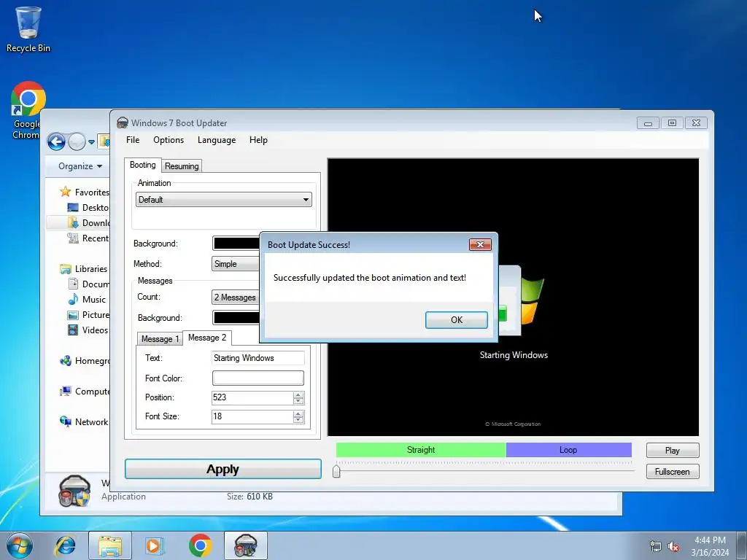This screenshot has width=747, height=560.
Task: Decrease the Position value with down arrow
Action: click(298, 401)
